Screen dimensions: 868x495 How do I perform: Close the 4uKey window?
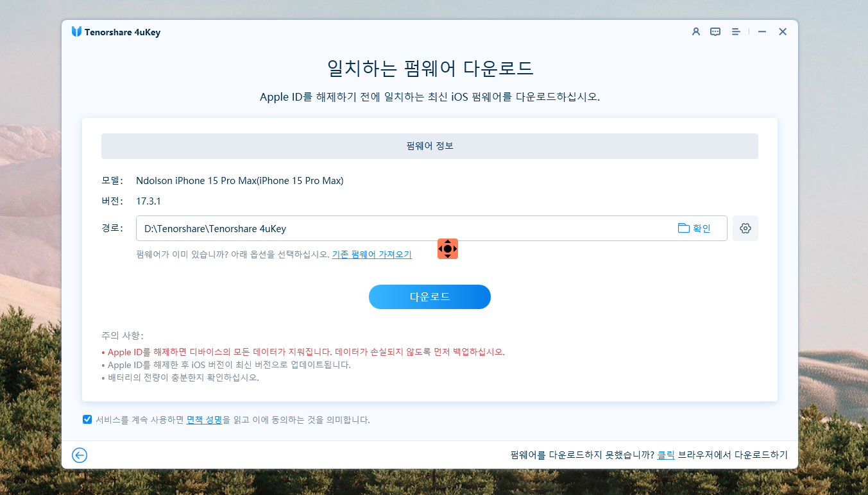point(783,31)
